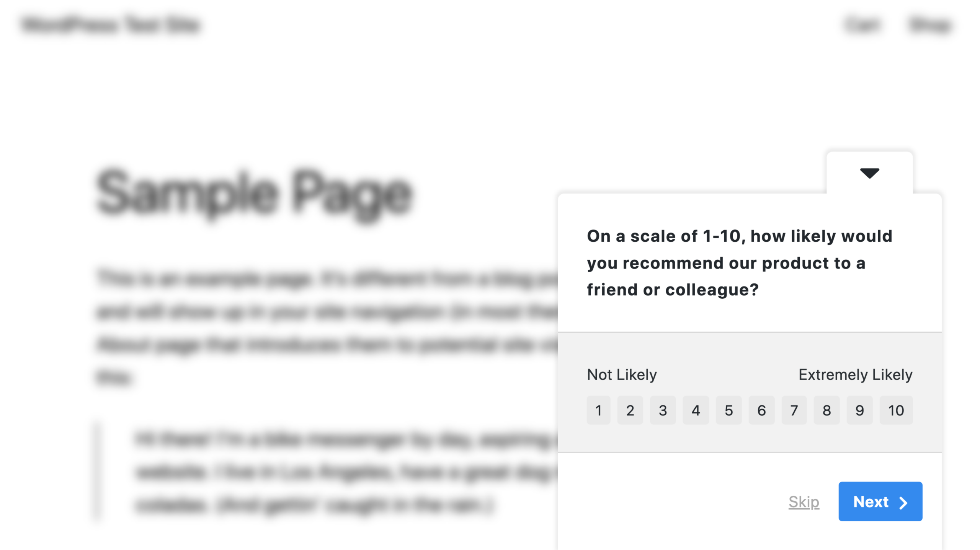Click the collapse survey widget arrow
The height and width of the screenshot is (550, 980).
pos(870,173)
